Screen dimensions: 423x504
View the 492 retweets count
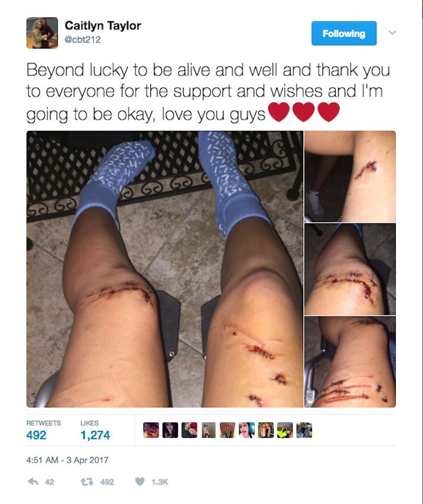click(x=37, y=435)
